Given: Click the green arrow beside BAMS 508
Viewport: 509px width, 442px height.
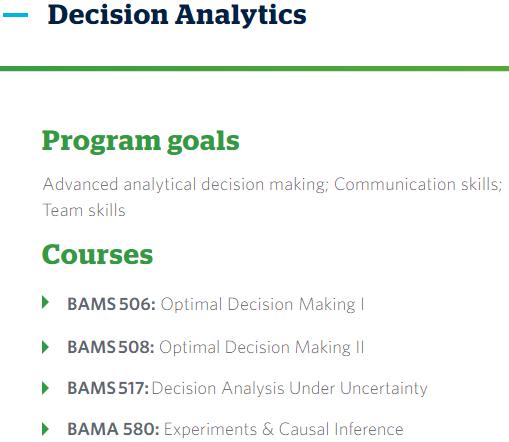Looking at the screenshot, I should click(46, 347).
